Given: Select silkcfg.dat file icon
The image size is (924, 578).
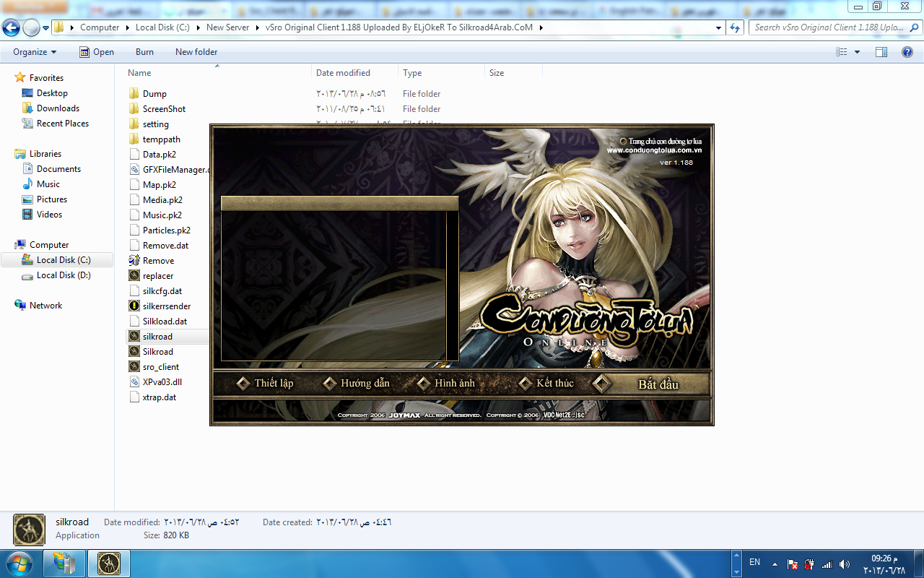Looking at the screenshot, I should [134, 291].
